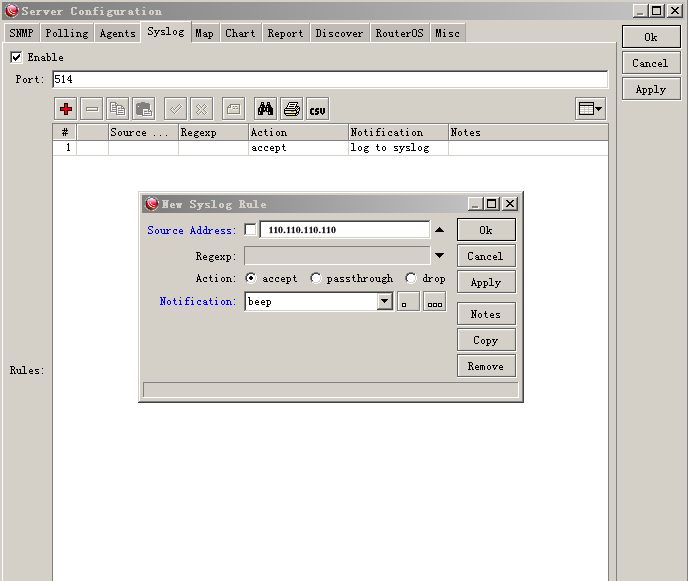The width and height of the screenshot is (688, 581).
Task: Click Cancel in Server Configuration window
Action: (x=651, y=63)
